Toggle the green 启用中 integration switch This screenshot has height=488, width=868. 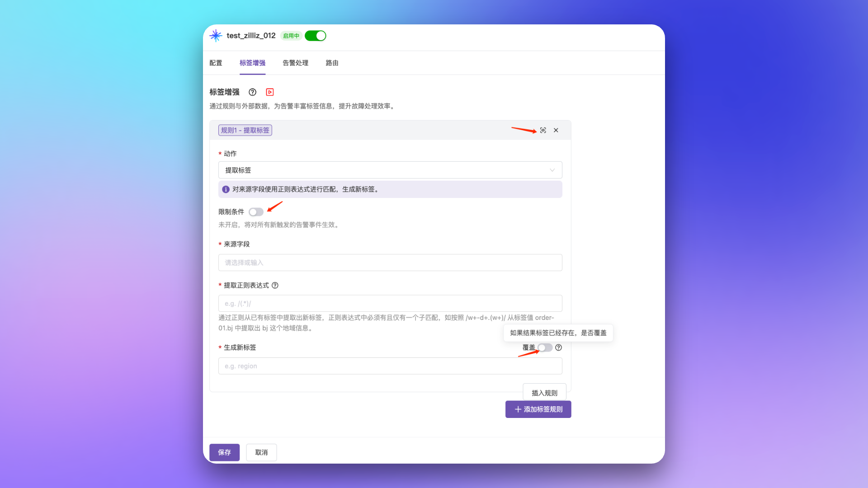[x=315, y=36]
